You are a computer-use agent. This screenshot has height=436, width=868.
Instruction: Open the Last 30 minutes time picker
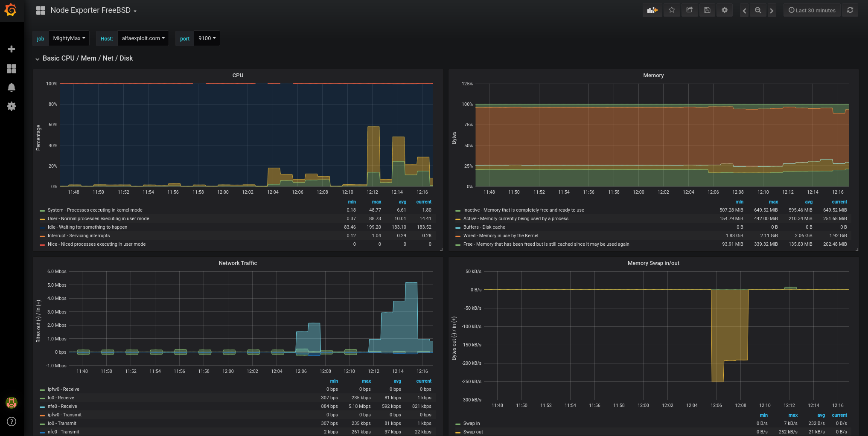(811, 10)
